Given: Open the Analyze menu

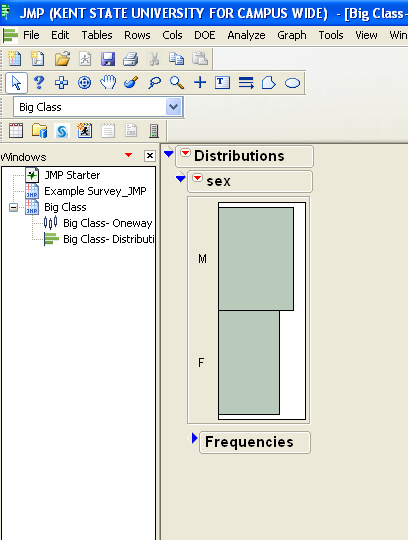Looking at the screenshot, I should (x=246, y=35).
